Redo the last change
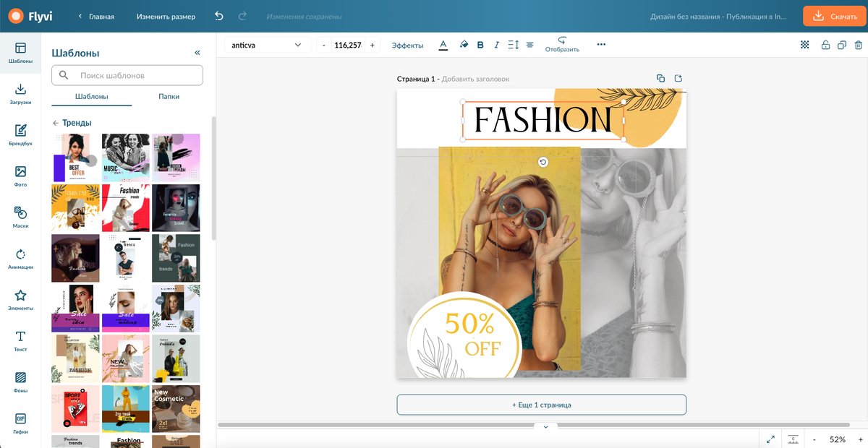Screen dimensions: 868x448 pos(242,16)
